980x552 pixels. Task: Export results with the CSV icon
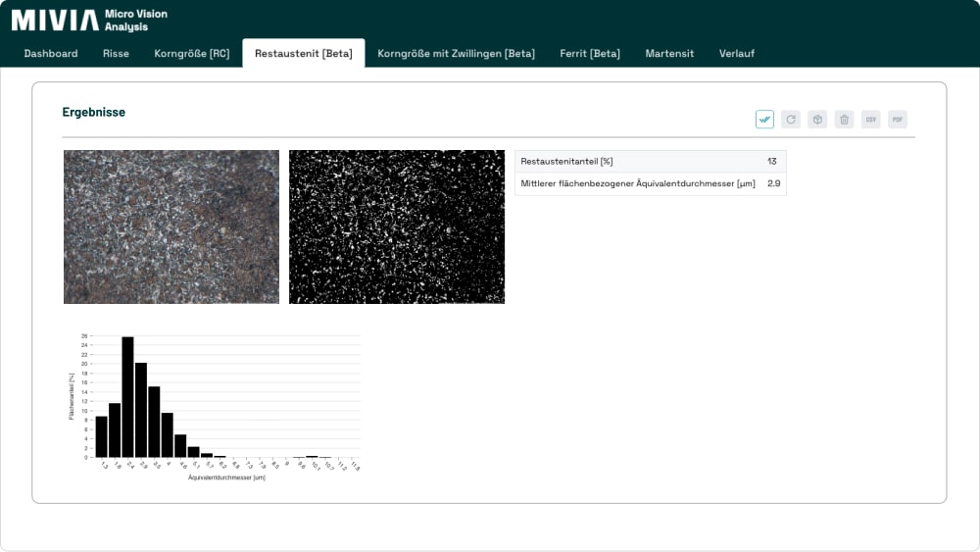pyautogui.click(x=870, y=120)
